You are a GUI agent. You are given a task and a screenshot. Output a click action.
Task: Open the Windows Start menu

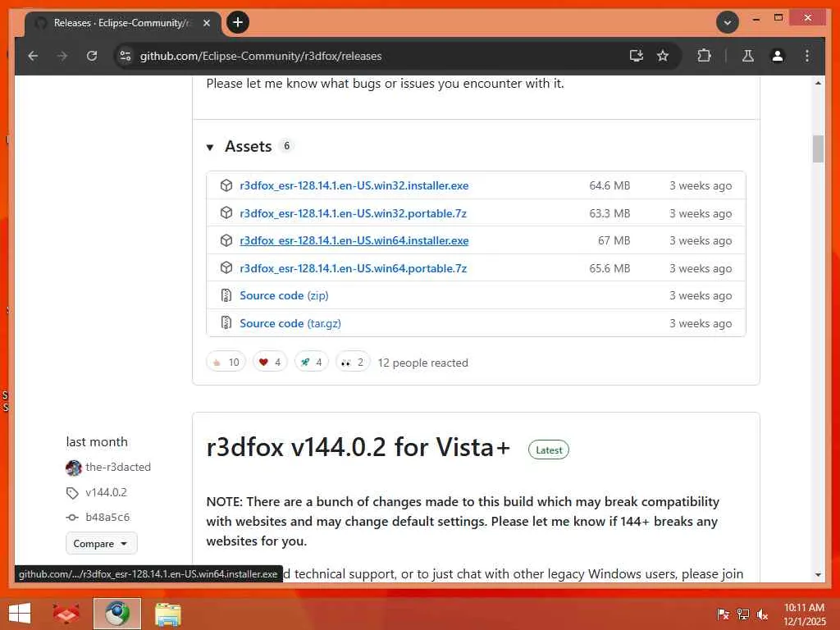coord(20,614)
